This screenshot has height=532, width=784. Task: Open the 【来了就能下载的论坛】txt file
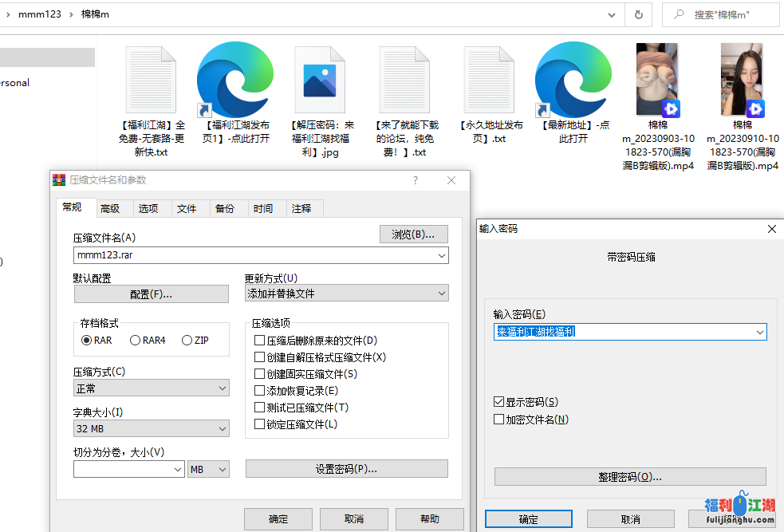pos(404,79)
